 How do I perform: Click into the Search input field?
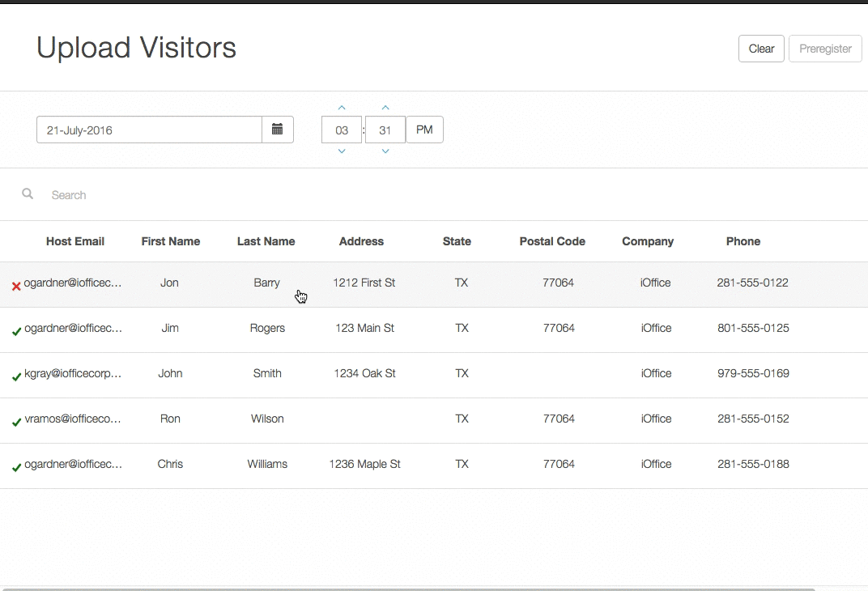[x=121, y=194]
